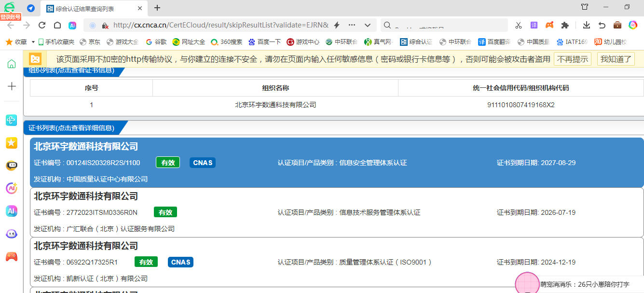Image resolution: width=644 pixels, height=293 pixels.
Task: Close the 综合认证结果查询列表 tab
Action: click(139, 8)
